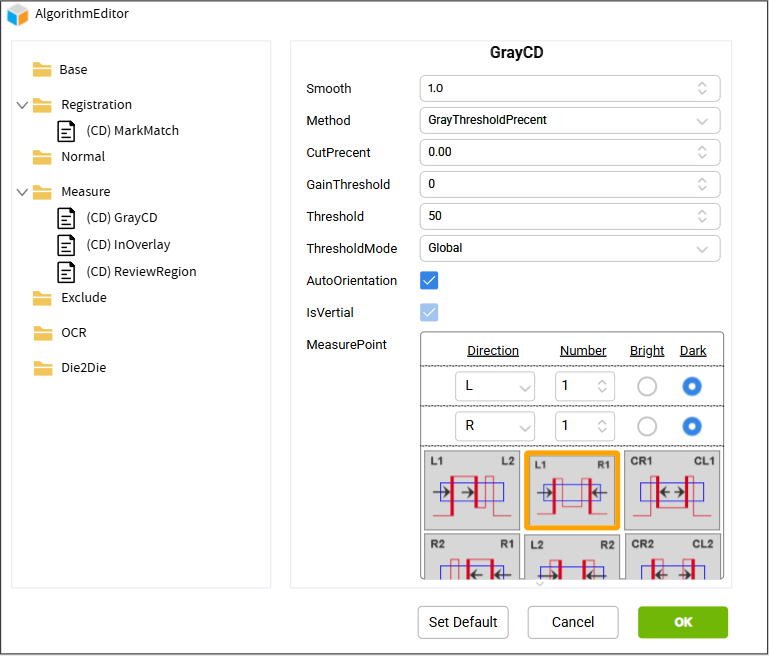Collapse the Registration tree node

point(23,105)
